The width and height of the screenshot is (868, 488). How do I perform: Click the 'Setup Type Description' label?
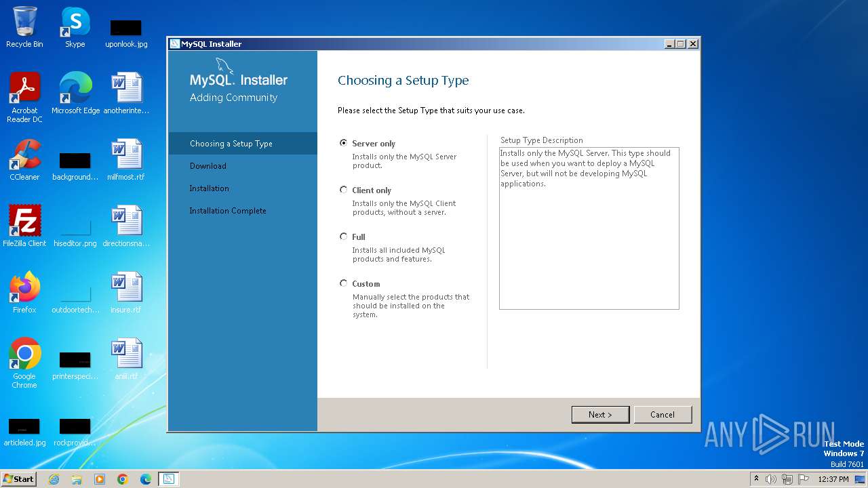click(x=542, y=140)
